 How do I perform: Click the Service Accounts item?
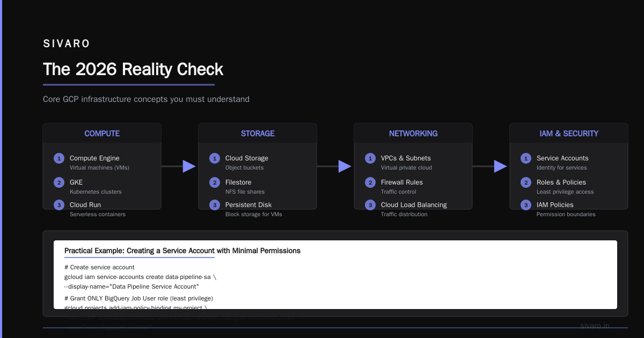coord(562,158)
